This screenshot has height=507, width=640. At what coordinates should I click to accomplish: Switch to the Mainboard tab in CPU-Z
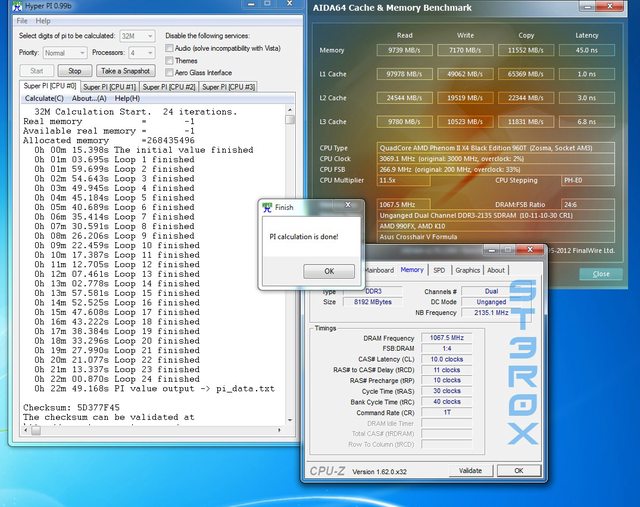pos(380,270)
